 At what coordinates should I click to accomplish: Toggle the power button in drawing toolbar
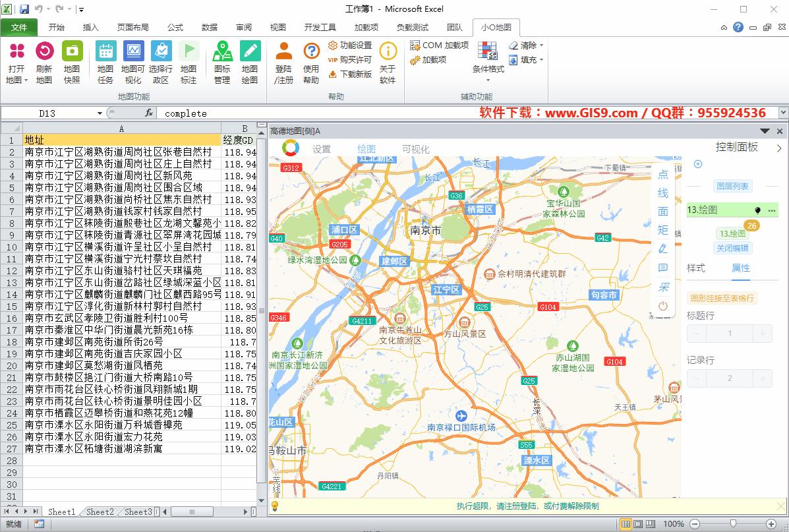point(664,305)
